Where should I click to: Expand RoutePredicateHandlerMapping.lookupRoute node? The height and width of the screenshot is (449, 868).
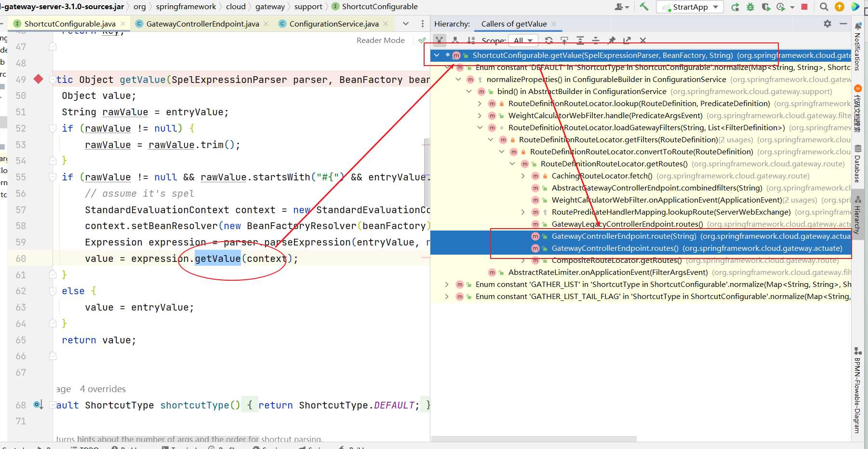[523, 212]
